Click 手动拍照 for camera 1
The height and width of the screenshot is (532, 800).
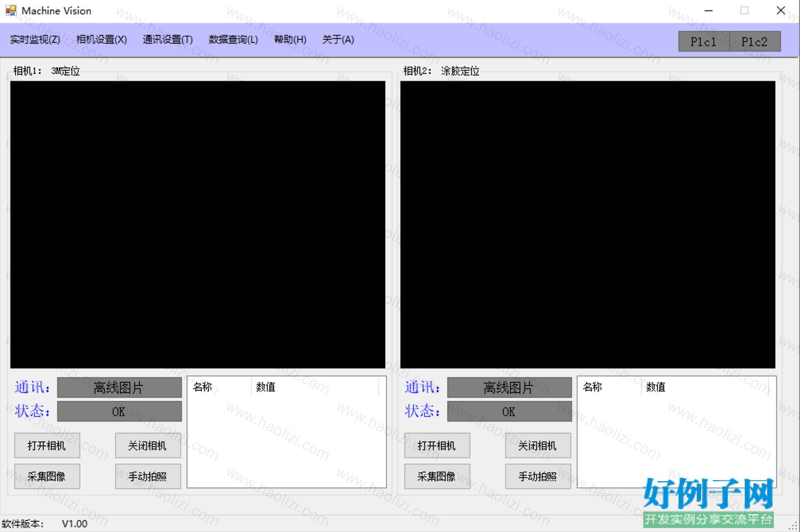[148, 476]
